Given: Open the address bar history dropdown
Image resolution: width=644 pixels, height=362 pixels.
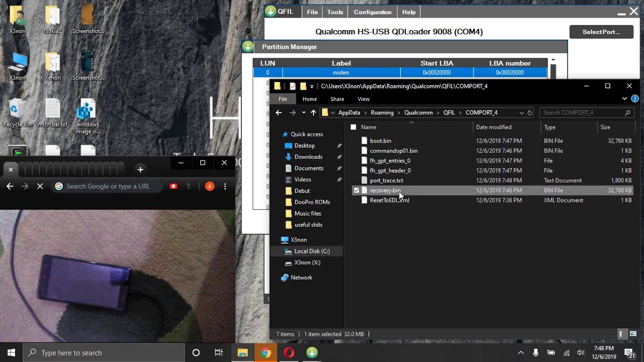Looking at the screenshot, I should coord(522,113).
